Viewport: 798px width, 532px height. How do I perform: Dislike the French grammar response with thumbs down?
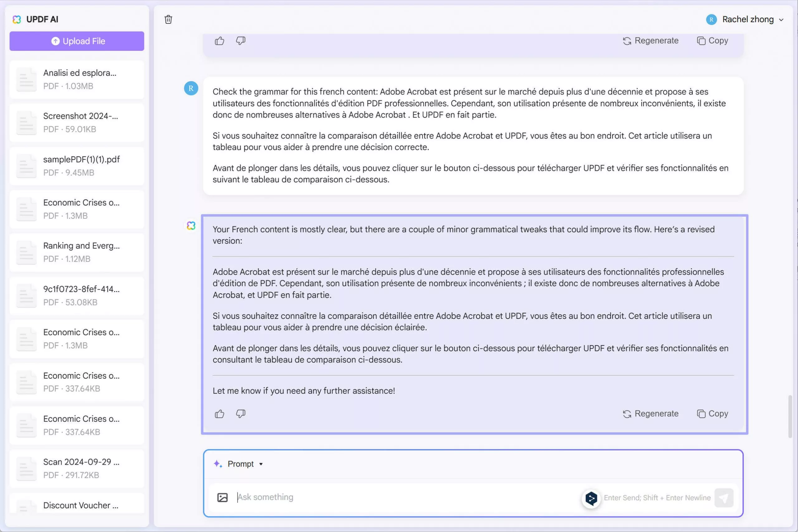click(241, 414)
